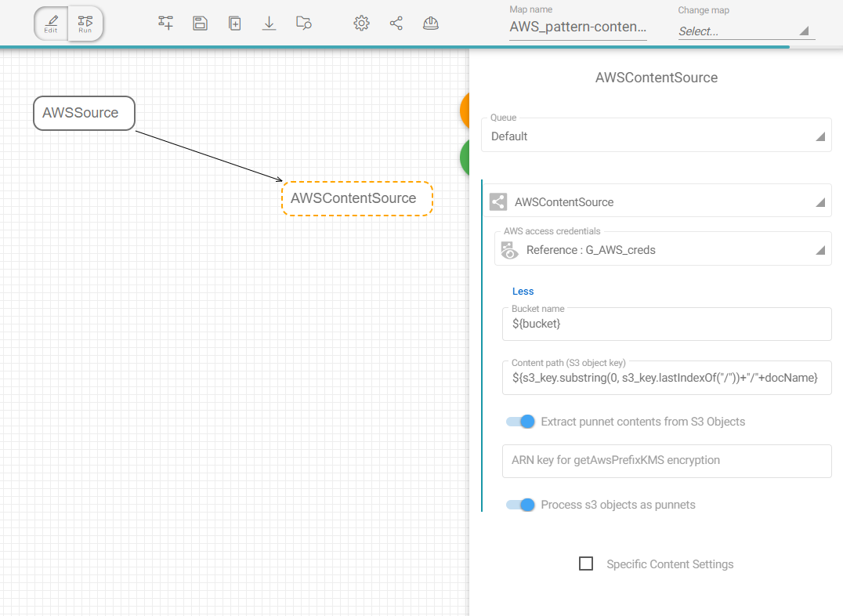Click the AWSContentSource panel title
This screenshot has height=616, width=843.
(x=656, y=78)
